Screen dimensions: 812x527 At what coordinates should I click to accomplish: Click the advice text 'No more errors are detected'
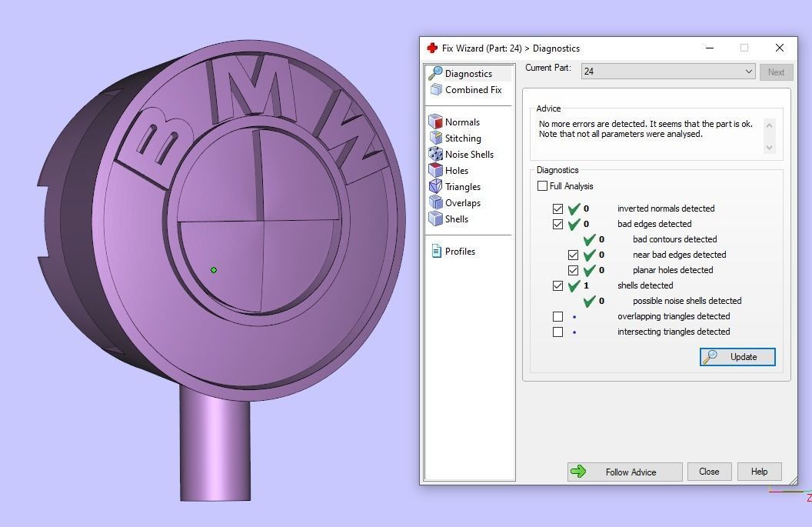[x=592, y=124]
